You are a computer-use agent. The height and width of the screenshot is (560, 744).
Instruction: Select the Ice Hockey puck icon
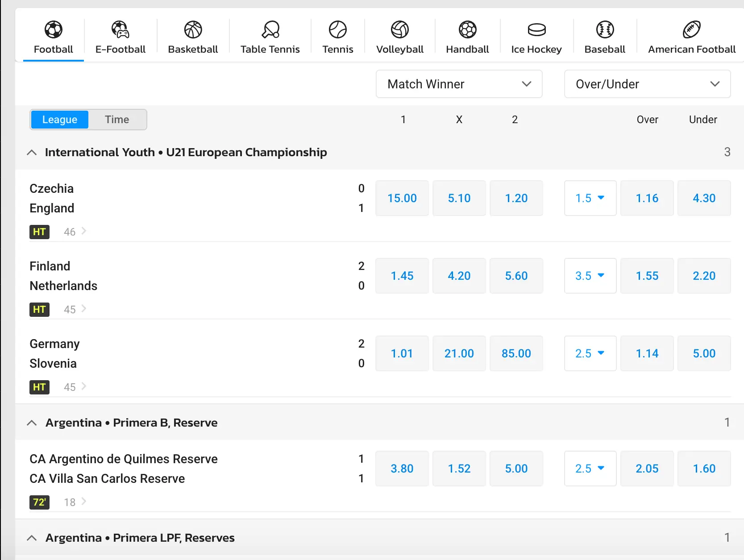(x=536, y=30)
